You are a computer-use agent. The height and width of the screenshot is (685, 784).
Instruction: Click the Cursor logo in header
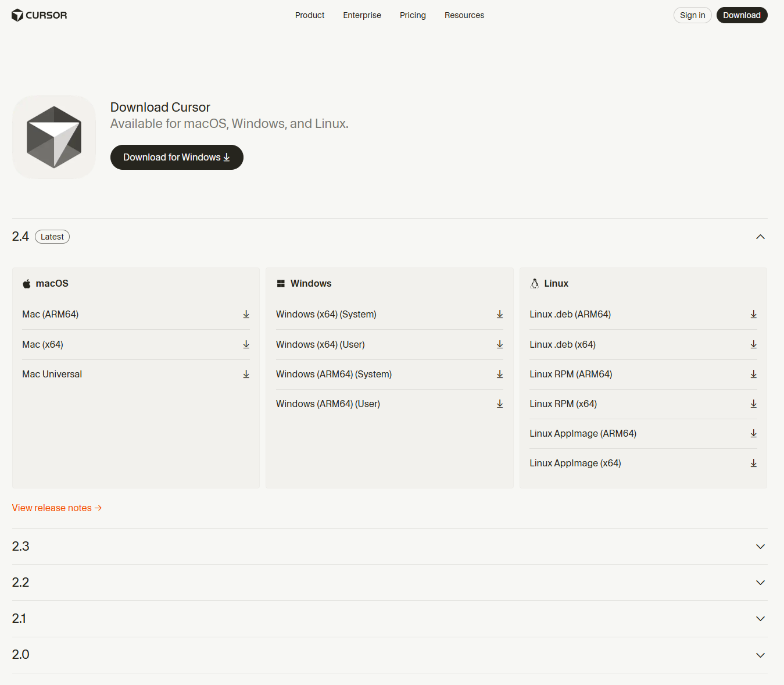pos(39,15)
